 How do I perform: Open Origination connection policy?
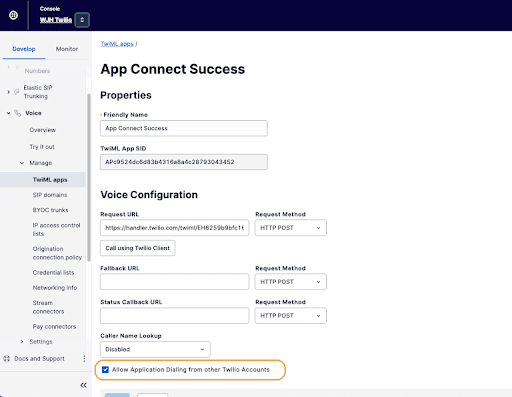click(x=57, y=253)
